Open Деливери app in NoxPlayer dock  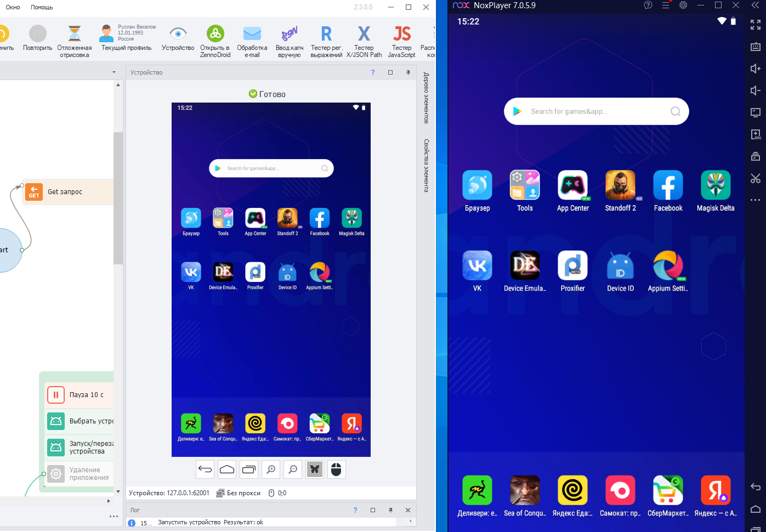coord(477,496)
